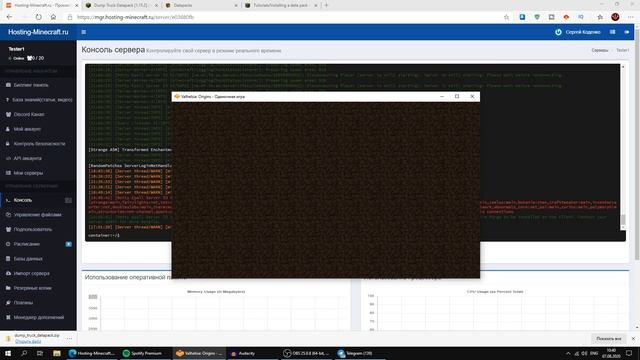Toggle the sidebar hamburger menu
Viewport: 640px width, 360px height.
click(84, 32)
